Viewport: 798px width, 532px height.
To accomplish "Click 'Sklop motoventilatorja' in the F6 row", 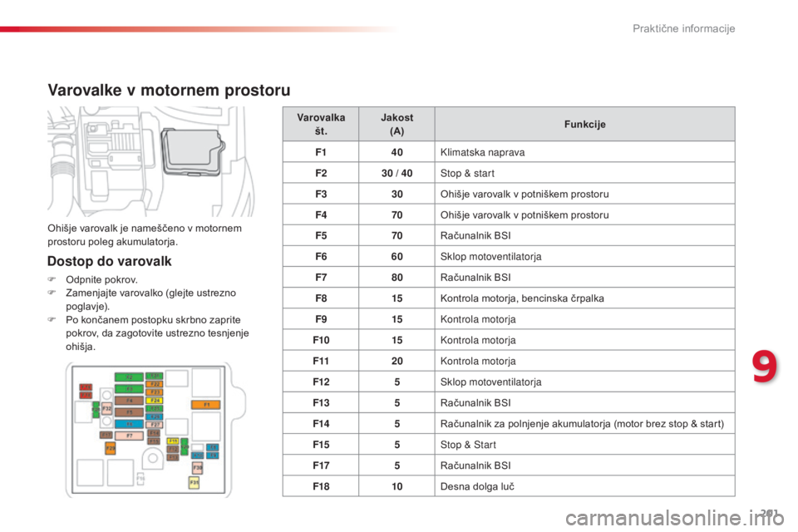I will coord(490,257).
